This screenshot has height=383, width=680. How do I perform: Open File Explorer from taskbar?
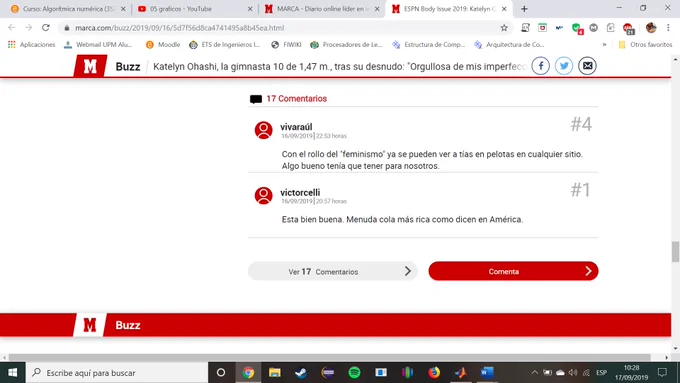[275, 373]
